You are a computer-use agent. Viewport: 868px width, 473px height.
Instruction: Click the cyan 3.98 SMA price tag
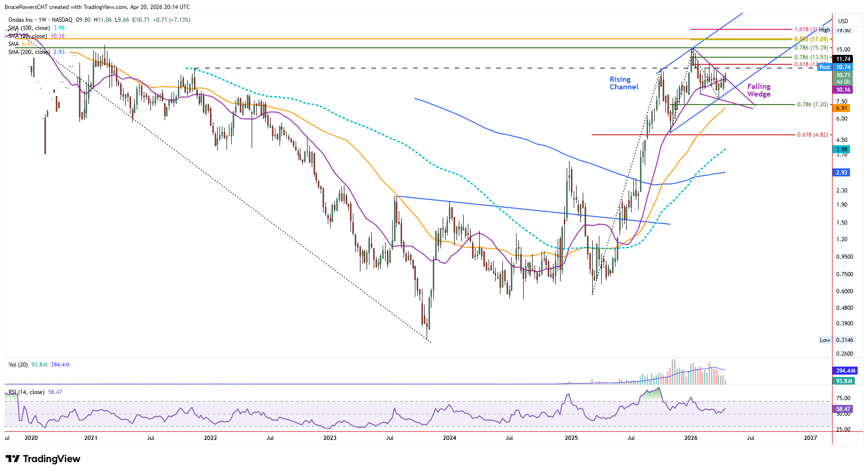coord(842,149)
